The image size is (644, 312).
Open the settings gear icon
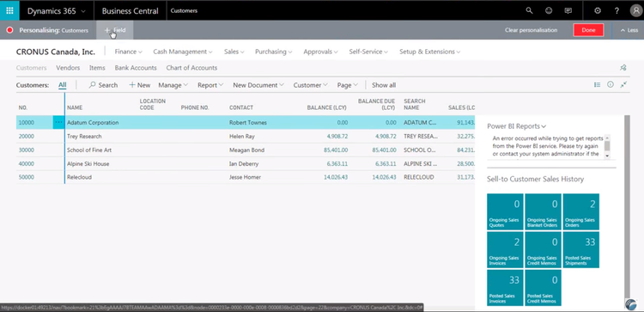coord(598,10)
